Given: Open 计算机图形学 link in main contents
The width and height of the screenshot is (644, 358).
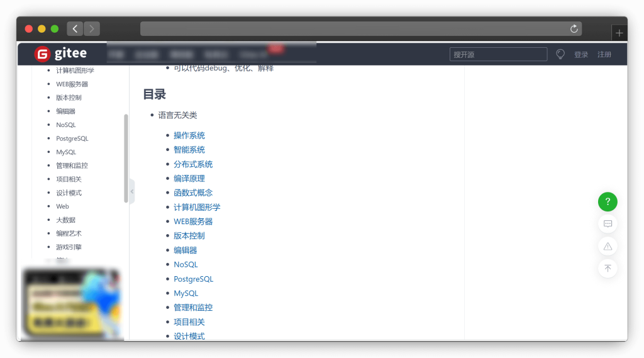Looking at the screenshot, I should click(197, 207).
